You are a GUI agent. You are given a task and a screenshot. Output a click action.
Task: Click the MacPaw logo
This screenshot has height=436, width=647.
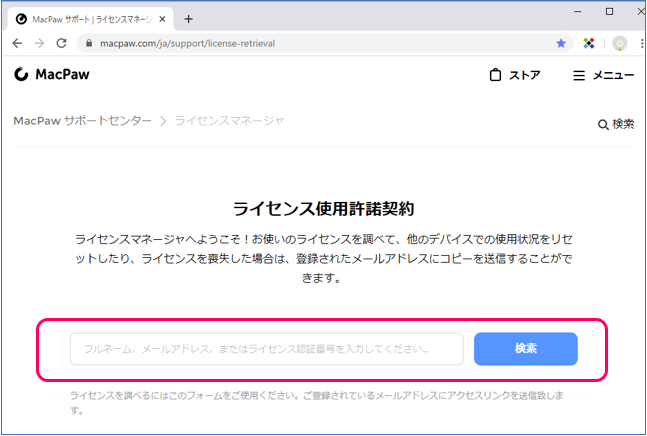click(x=52, y=74)
